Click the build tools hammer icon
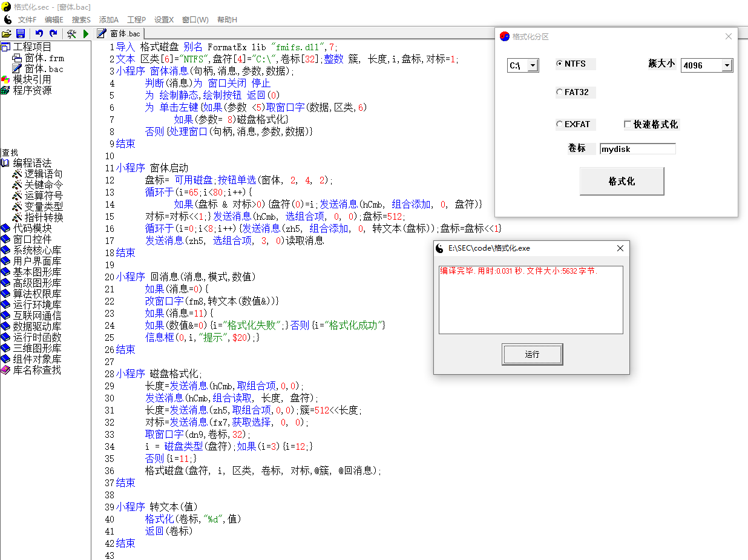Viewport: 748px width, 560px height. tap(71, 34)
